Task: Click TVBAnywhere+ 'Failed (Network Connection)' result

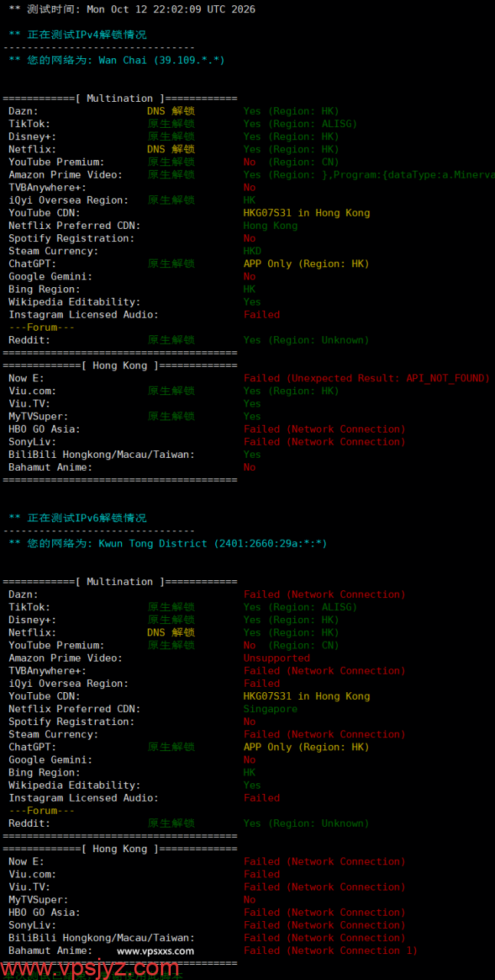Action: pyautogui.click(x=325, y=671)
